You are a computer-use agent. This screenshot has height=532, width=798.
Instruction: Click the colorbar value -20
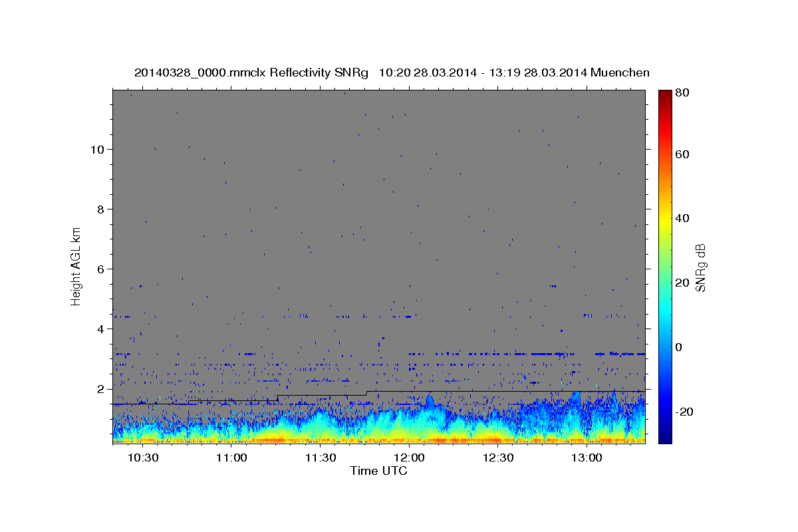[684, 412]
